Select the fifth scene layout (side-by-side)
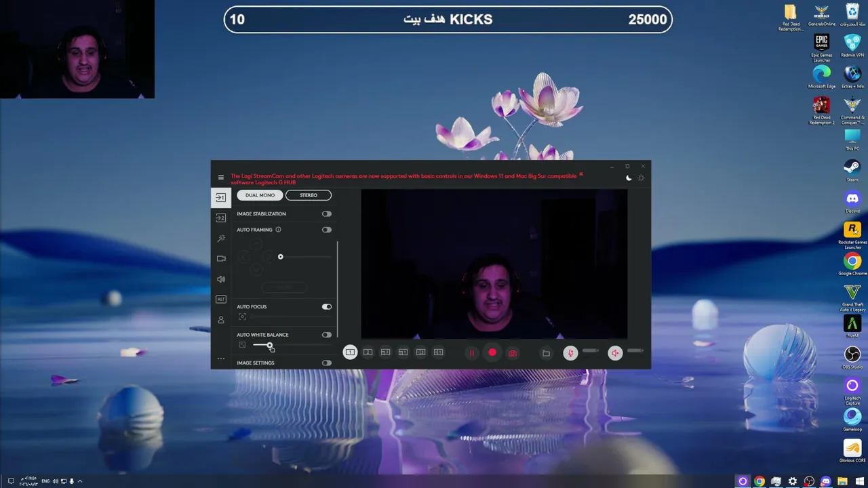Viewport: 868px width, 488px height. tap(420, 352)
